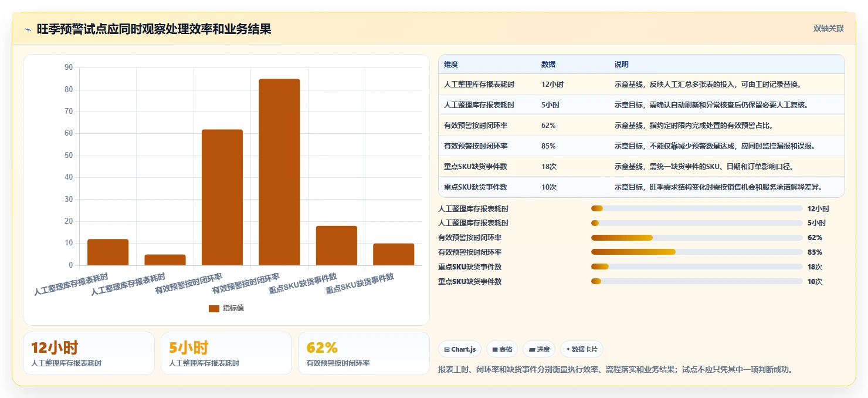Click the progress bar labeled 5小时
Screen dimensions: 868x398
[x=697, y=223]
